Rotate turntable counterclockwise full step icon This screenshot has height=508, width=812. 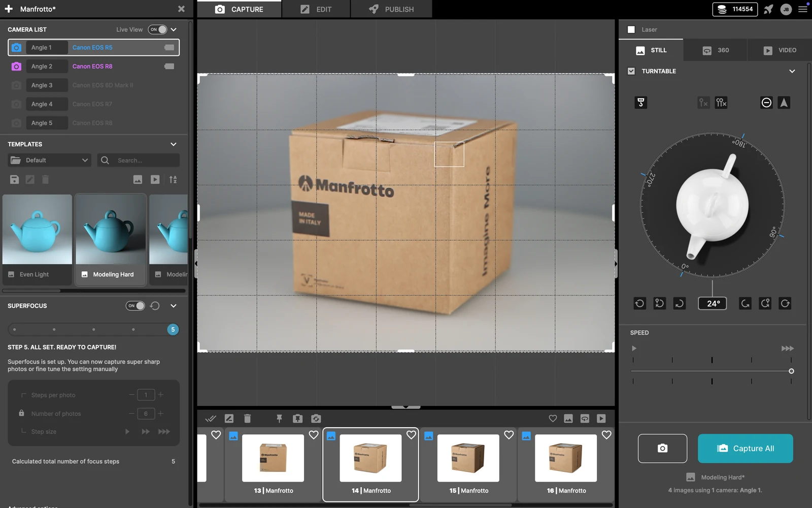pos(639,303)
